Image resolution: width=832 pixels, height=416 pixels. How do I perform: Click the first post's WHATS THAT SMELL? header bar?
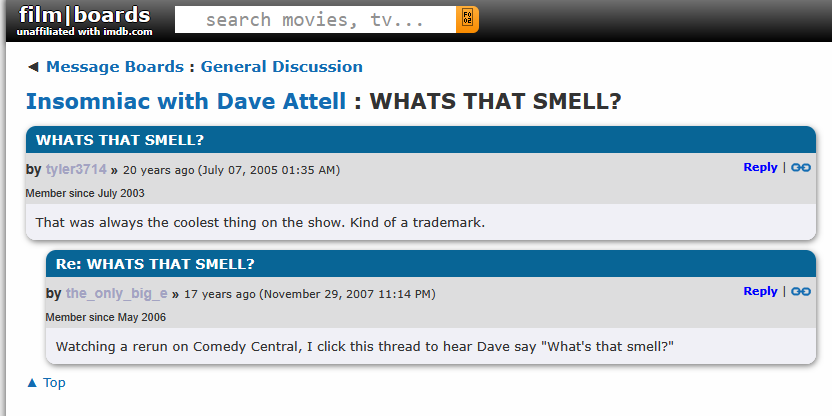click(420, 140)
